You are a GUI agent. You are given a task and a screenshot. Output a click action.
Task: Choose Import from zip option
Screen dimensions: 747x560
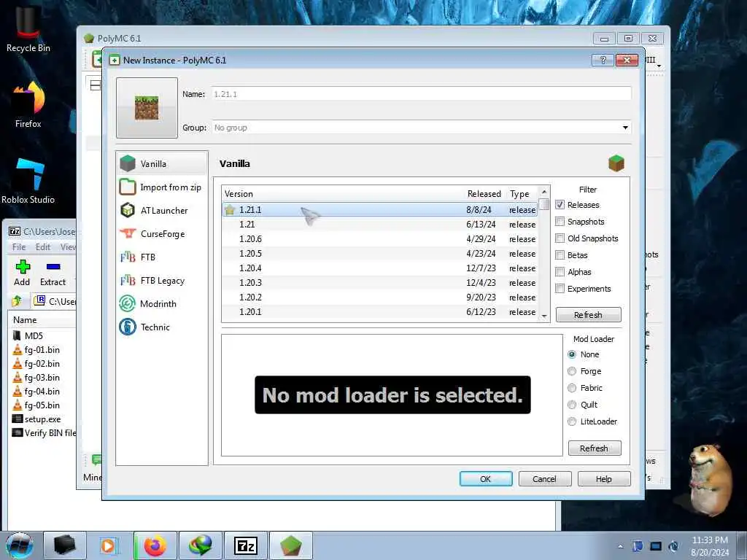click(x=161, y=187)
